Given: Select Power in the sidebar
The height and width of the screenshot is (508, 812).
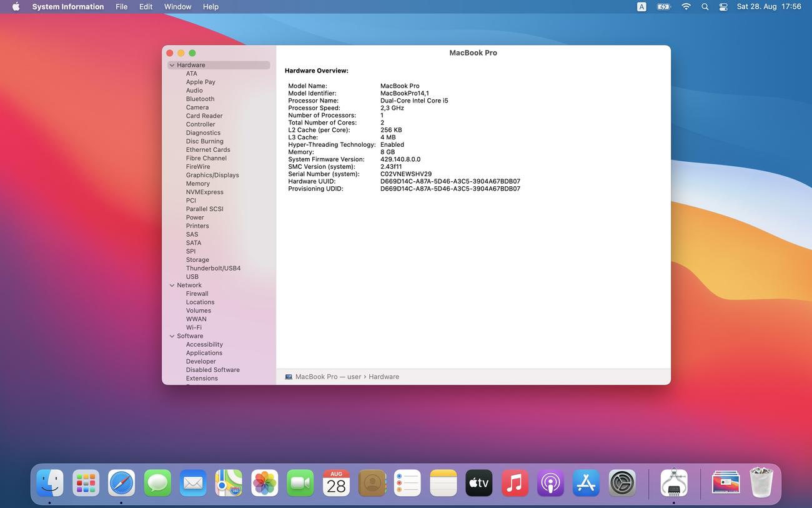Looking at the screenshot, I should [195, 217].
